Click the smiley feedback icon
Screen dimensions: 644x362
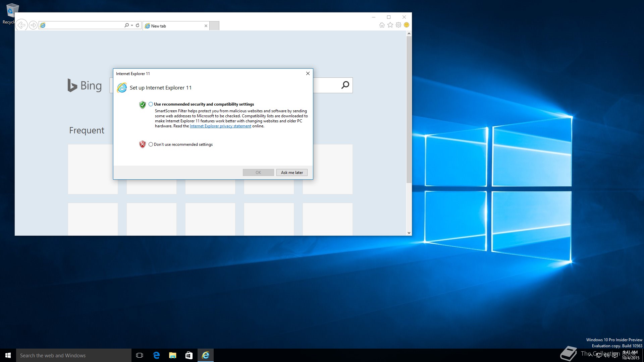click(x=407, y=25)
